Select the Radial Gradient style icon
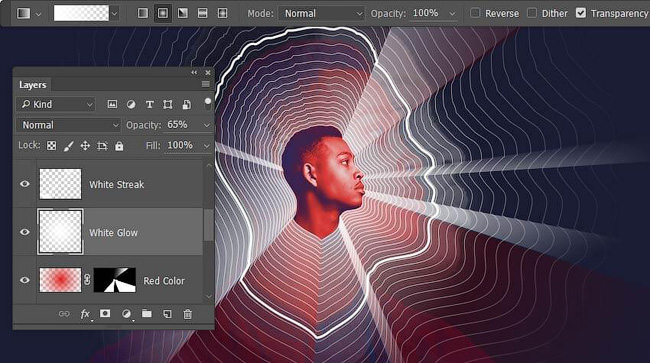Viewport: 650px width, 363px height. coord(162,13)
